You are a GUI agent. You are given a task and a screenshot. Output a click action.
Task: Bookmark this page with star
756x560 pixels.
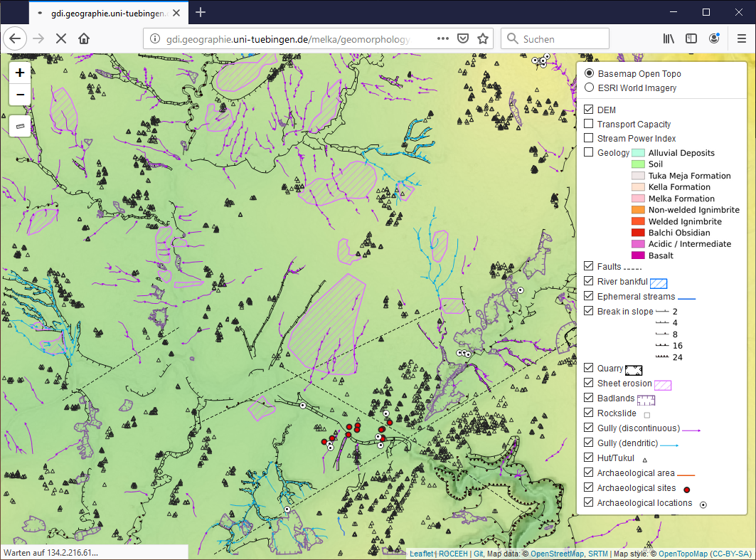[483, 38]
